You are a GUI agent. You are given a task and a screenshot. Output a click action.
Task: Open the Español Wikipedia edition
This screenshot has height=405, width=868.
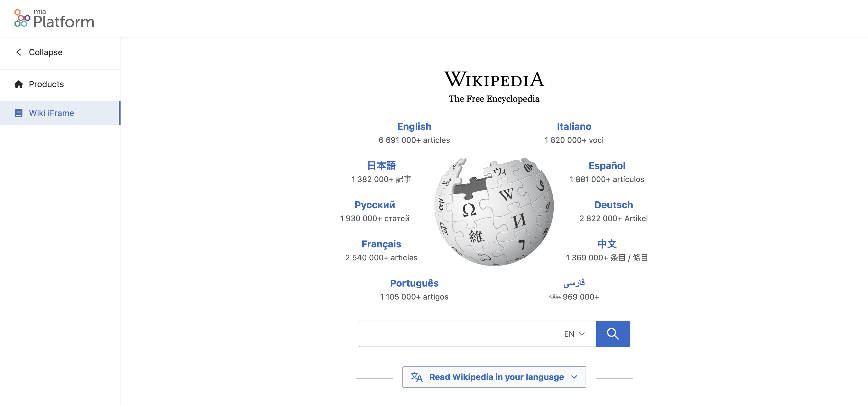[x=606, y=165]
